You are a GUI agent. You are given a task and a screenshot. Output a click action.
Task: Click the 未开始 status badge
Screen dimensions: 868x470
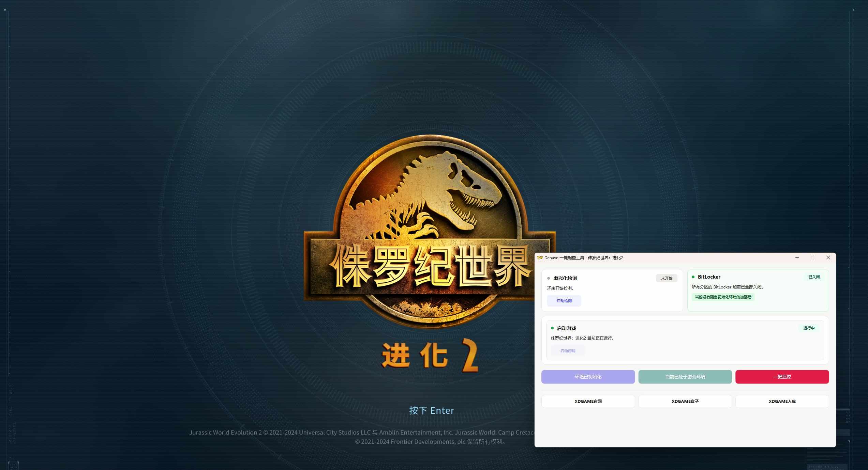click(x=667, y=278)
